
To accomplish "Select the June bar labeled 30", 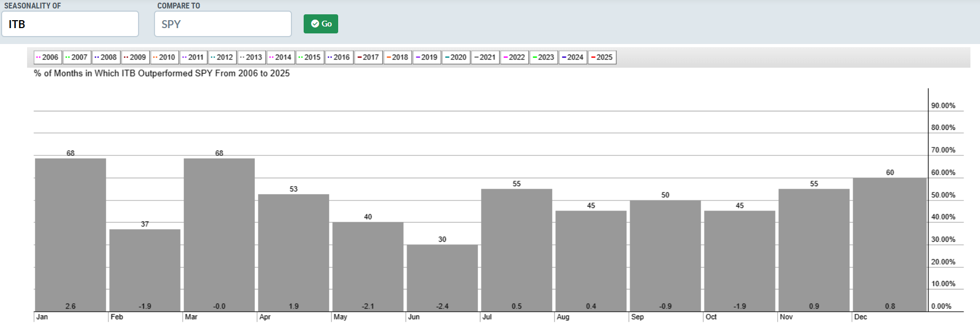I will [x=442, y=278].
